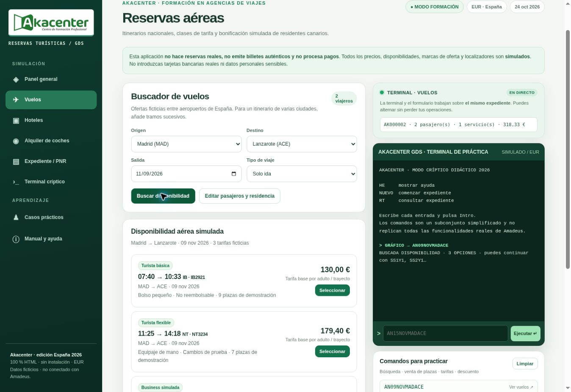Click the RT consultar expediente terminal line
The width and height of the screenshot is (571, 392).
416,201
